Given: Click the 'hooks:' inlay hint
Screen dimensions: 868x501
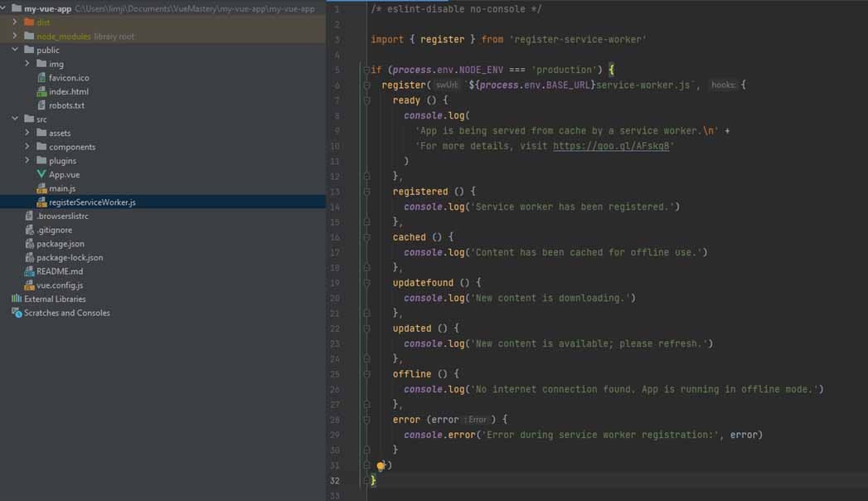Looking at the screenshot, I should tap(723, 85).
